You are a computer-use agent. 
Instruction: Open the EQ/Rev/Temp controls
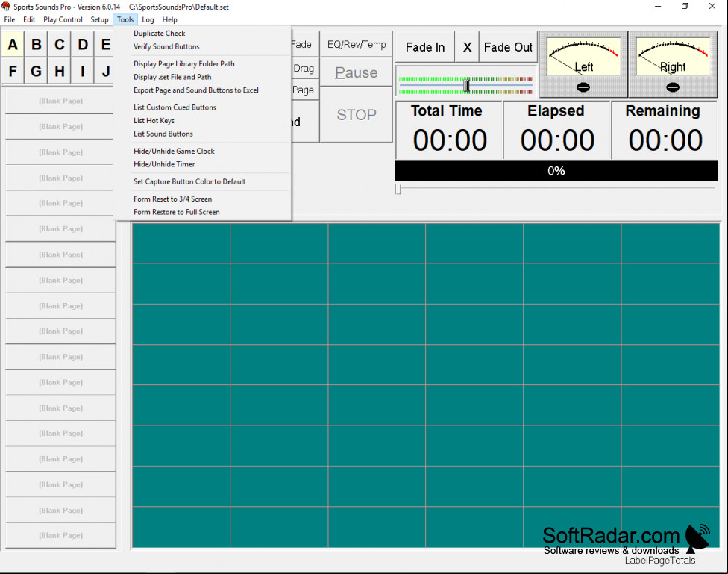point(357,45)
